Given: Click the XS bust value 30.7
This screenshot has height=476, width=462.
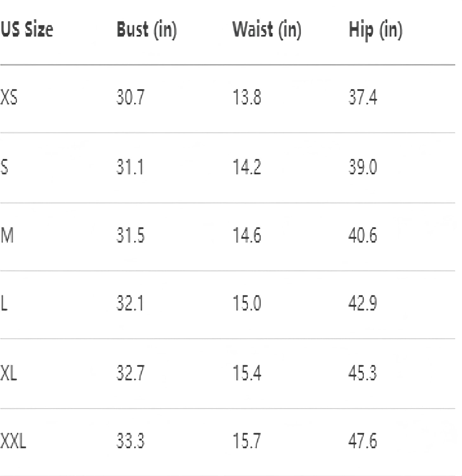Looking at the screenshot, I should (x=130, y=97).
